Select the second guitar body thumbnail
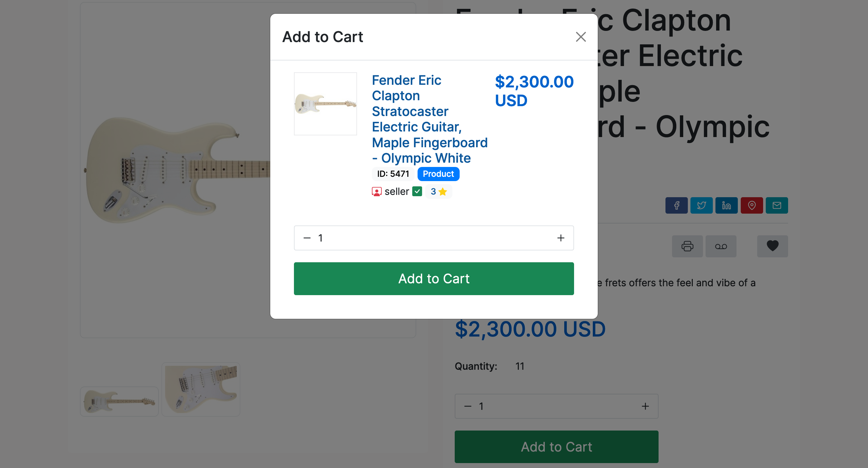This screenshot has width=868, height=468. click(x=201, y=389)
